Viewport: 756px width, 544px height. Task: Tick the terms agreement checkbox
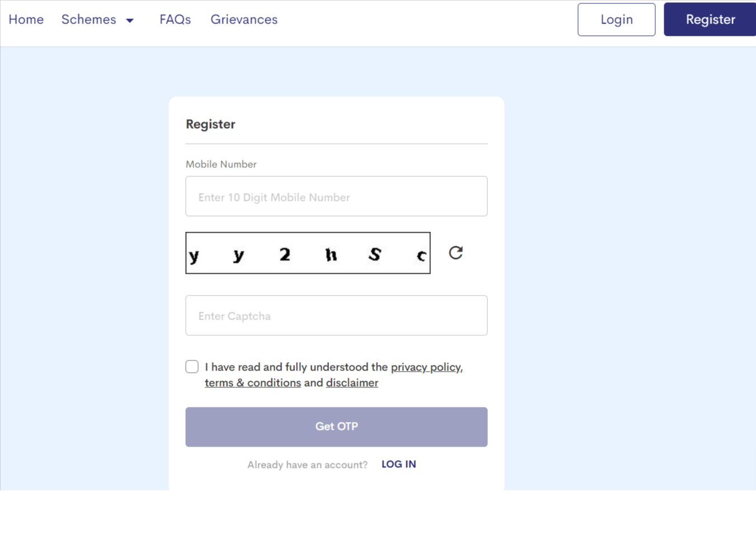[192, 367]
